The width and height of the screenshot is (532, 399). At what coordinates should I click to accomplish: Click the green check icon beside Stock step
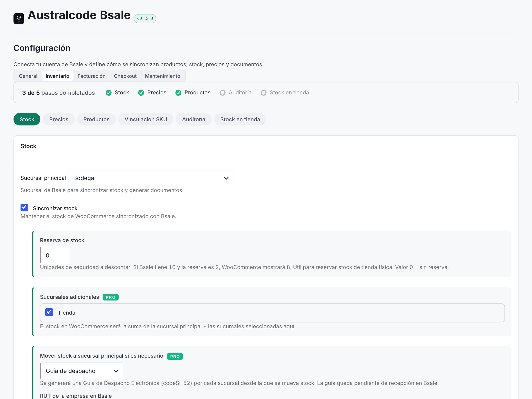pyautogui.click(x=108, y=93)
